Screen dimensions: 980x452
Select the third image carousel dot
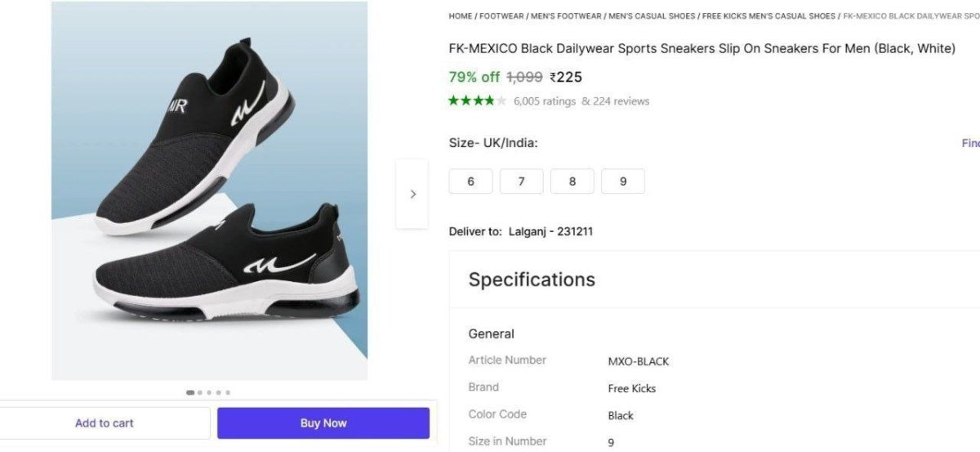[x=209, y=392]
